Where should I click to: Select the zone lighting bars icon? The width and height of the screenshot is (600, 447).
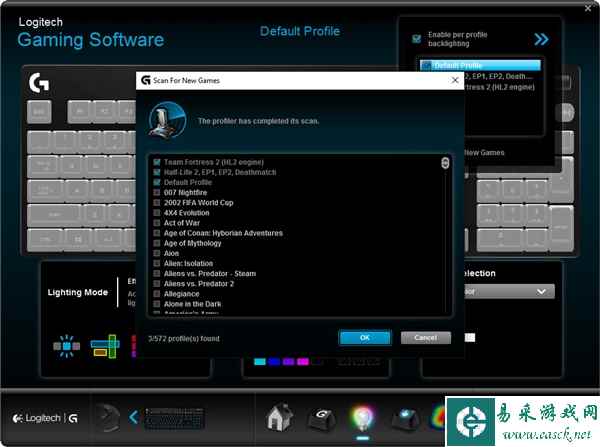click(105, 346)
